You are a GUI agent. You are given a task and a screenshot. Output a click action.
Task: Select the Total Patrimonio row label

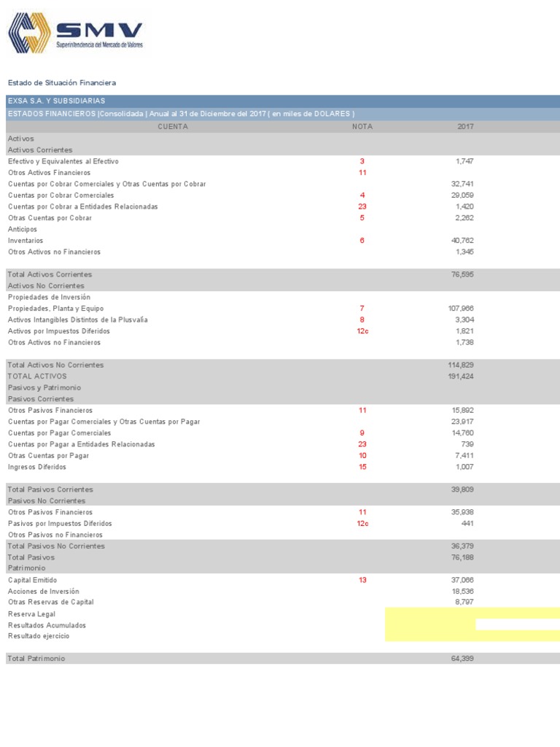(x=36, y=659)
